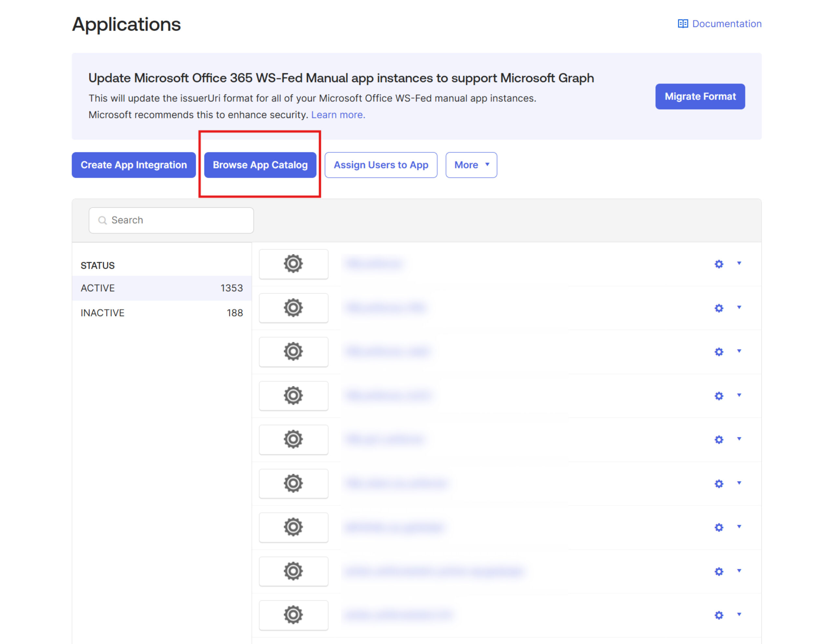The height and width of the screenshot is (644, 834).
Task: Click the 188 inactive count
Action: click(x=235, y=313)
